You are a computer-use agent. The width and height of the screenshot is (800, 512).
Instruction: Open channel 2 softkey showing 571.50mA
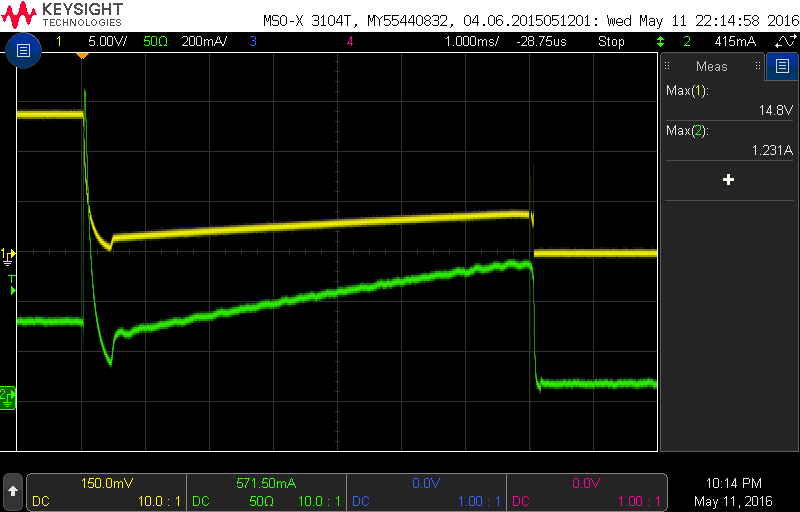point(266,492)
